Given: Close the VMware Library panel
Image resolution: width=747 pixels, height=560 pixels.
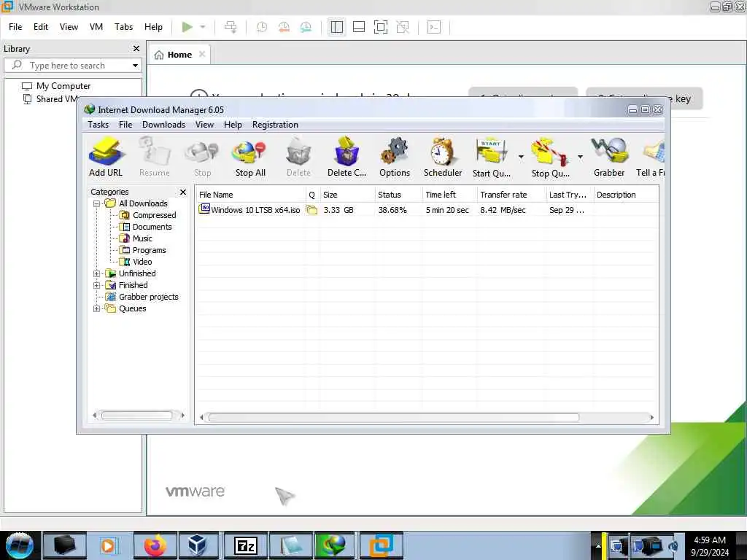Looking at the screenshot, I should (x=136, y=49).
